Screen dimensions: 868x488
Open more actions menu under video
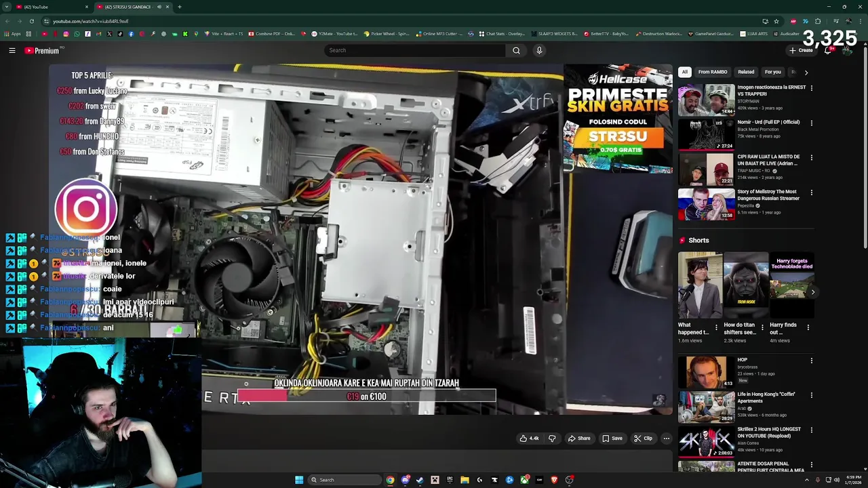(666, 439)
